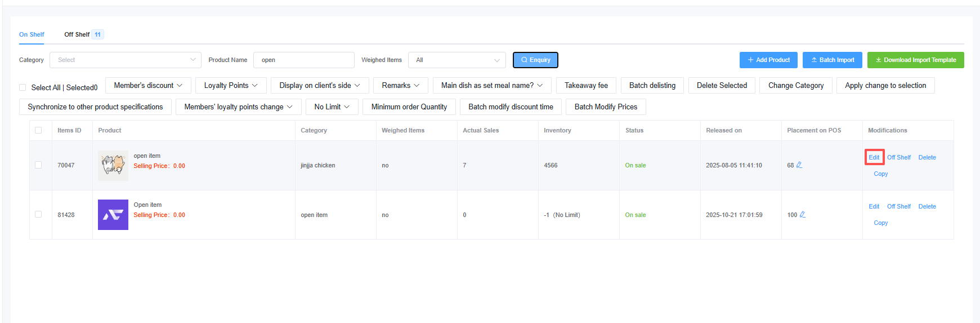
Task: Click pencil icon next to placement 100
Action: (x=803, y=215)
